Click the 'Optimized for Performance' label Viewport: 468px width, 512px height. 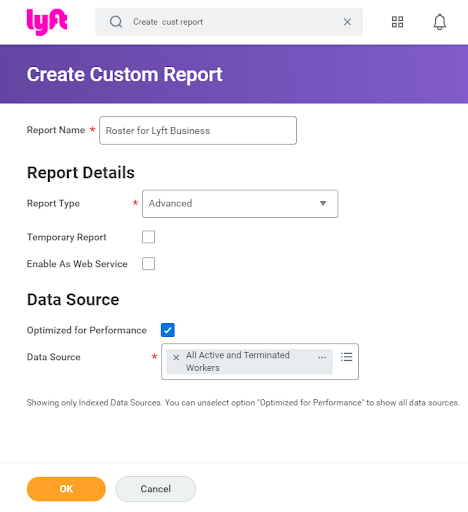point(87,330)
